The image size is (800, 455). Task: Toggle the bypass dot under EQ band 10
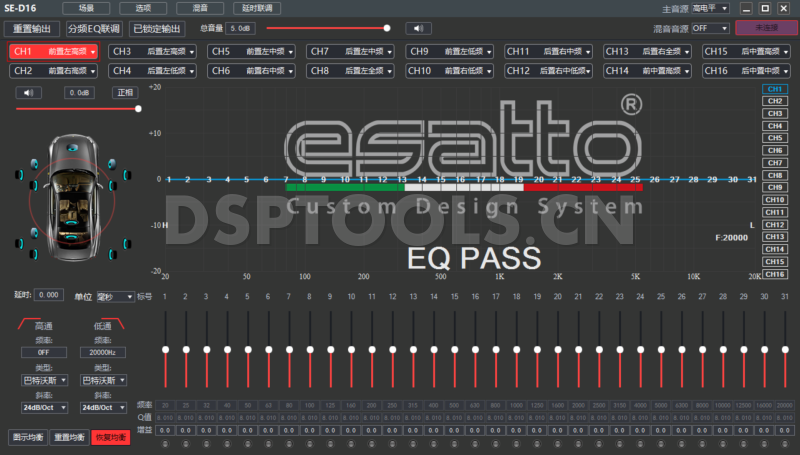click(x=351, y=444)
